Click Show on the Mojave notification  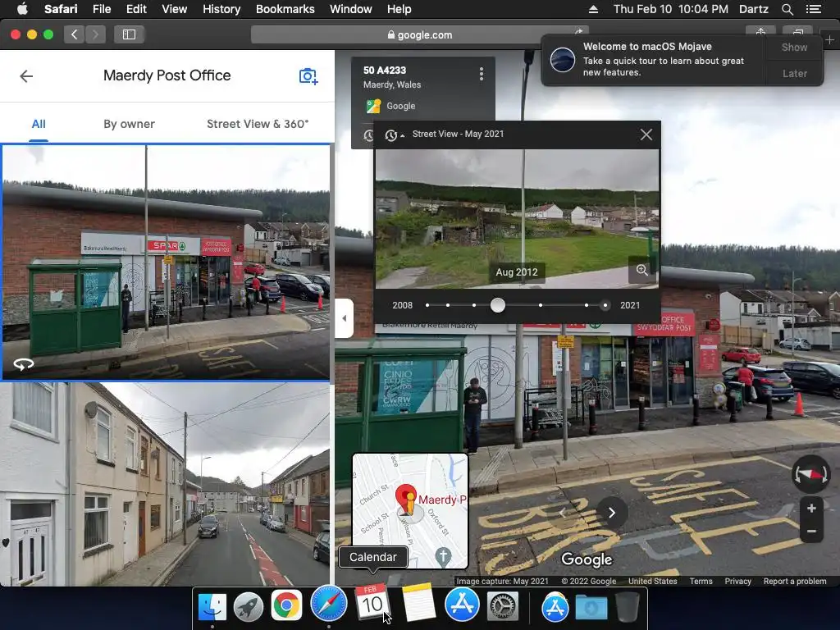[794, 47]
